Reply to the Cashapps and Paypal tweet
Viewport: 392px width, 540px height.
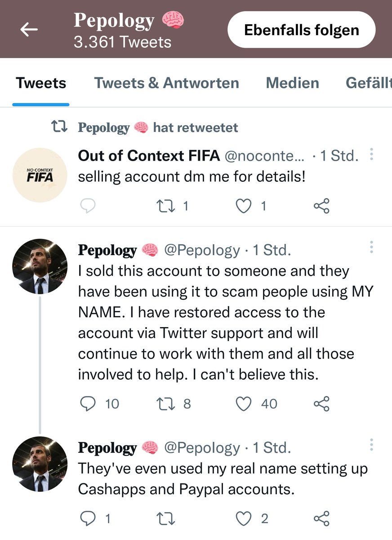(88, 519)
